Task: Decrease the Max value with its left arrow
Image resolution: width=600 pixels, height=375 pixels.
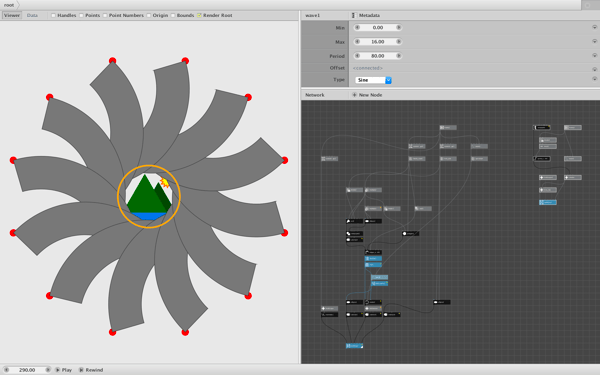Action: 357,42
